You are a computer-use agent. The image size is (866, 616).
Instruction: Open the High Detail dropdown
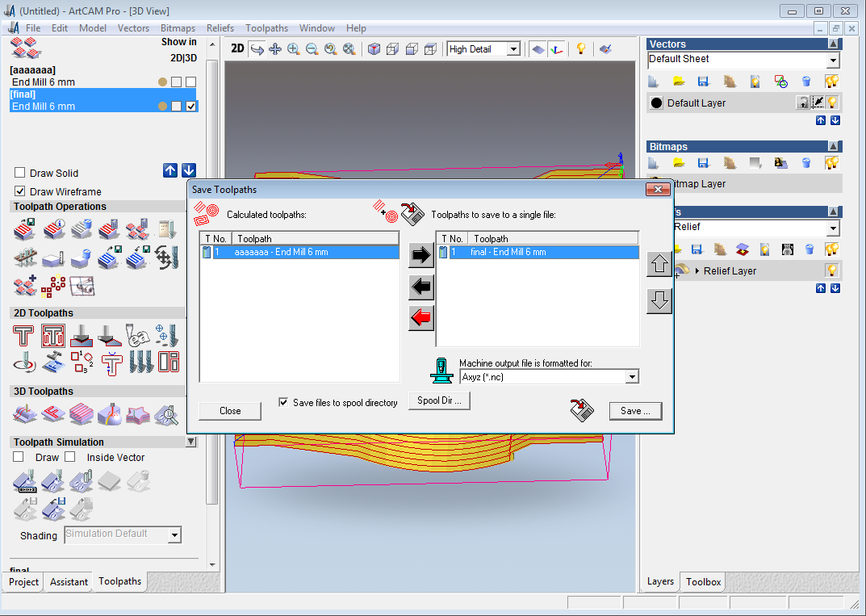pos(513,49)
